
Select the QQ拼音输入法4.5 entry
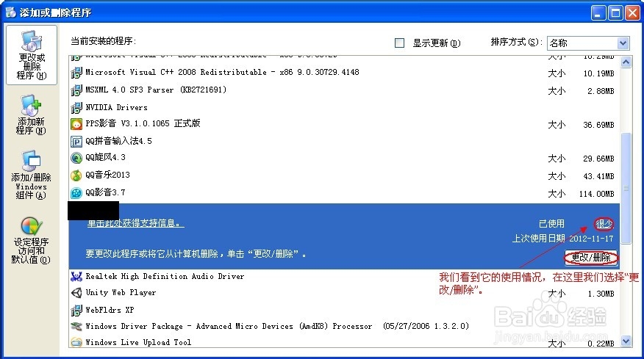click(344, 142)
